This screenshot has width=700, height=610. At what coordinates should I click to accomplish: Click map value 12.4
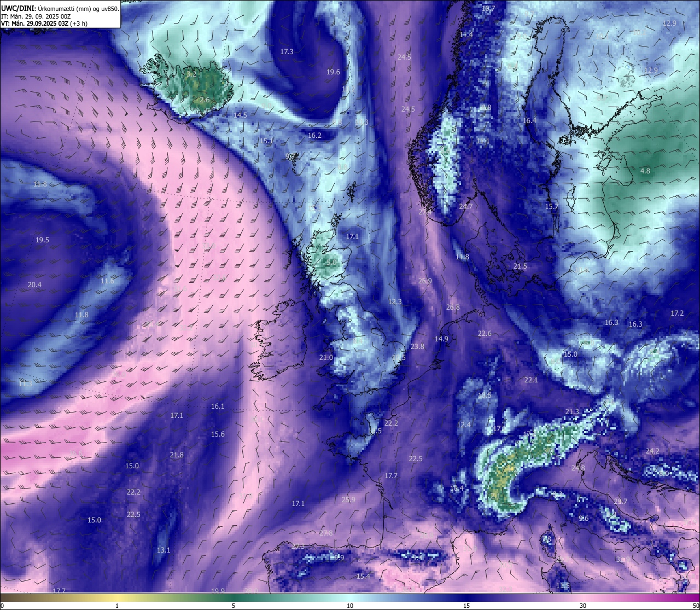click(464, 425)
